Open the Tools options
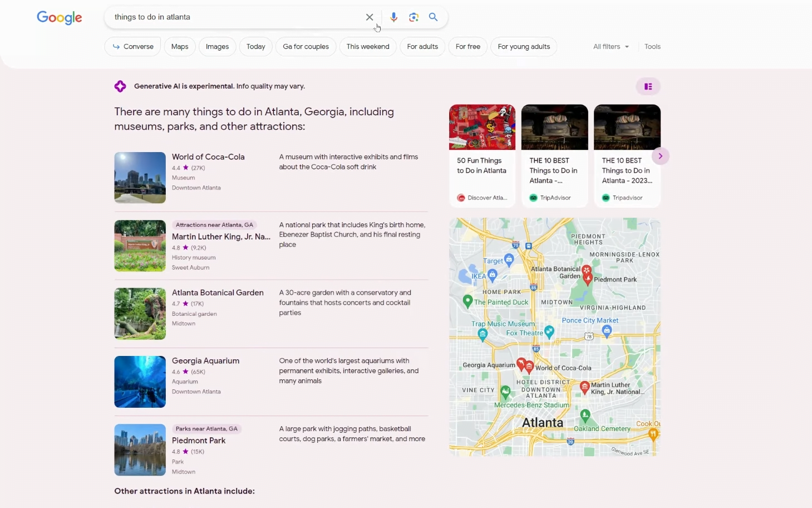Screen dimensions: 812x508 click(x=652, y=47)
